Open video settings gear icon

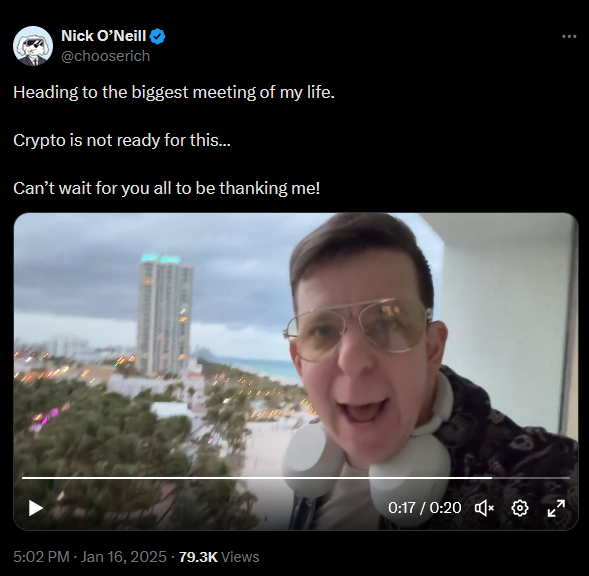pyautogui.click(x=520, y=508)
